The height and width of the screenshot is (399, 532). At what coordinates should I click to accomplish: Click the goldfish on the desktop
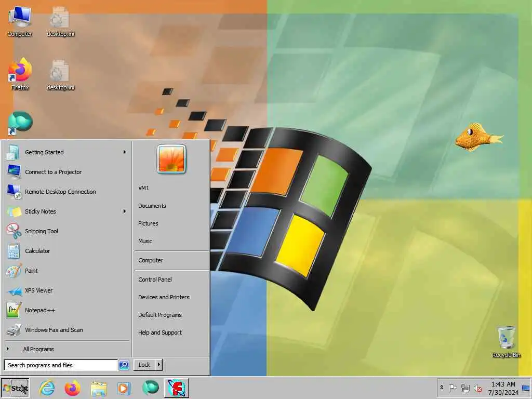click(x=478, y=137)
